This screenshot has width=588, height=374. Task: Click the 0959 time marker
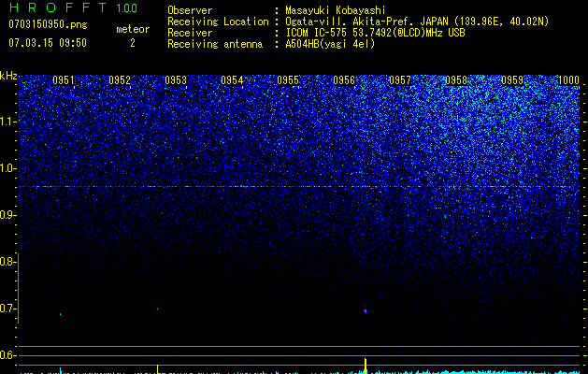(x=512, y=80)
